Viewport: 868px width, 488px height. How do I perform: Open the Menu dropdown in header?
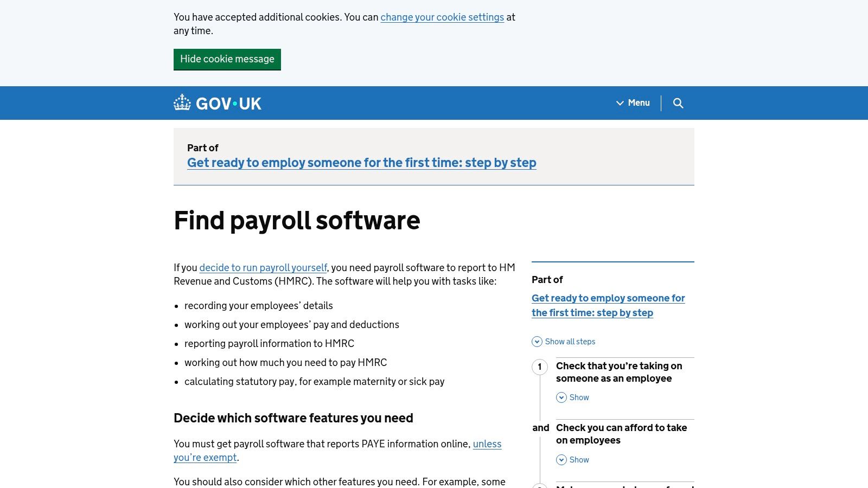633,103
